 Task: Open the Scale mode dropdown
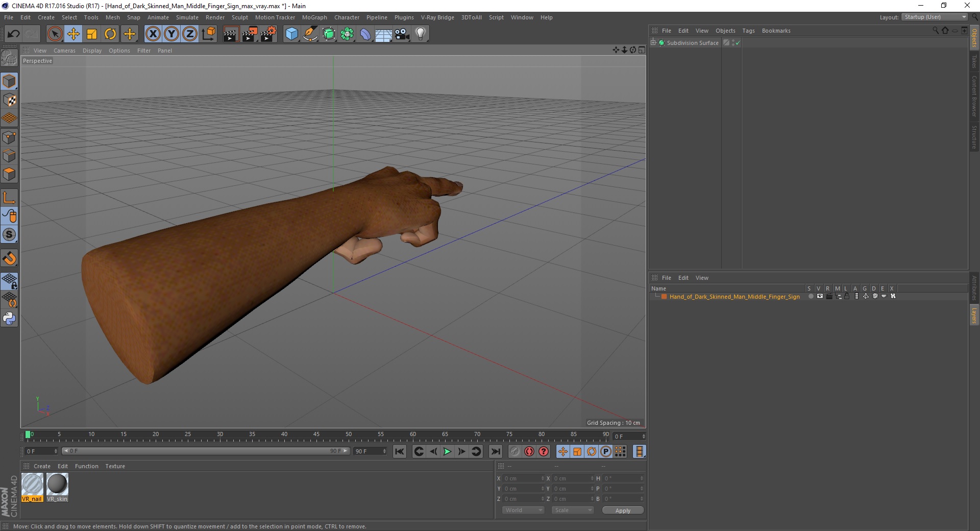click(x=573, y=510)
